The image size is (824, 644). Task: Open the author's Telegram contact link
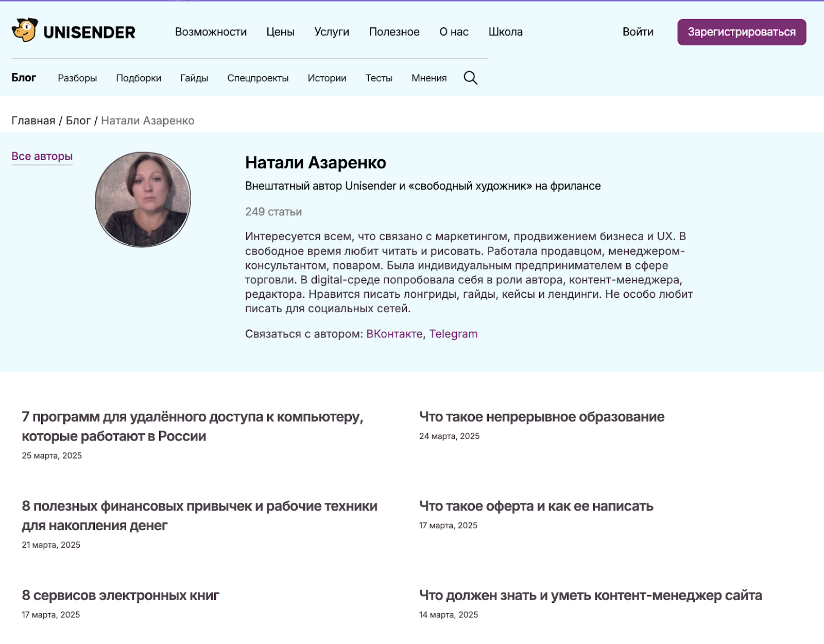[453, 334]
